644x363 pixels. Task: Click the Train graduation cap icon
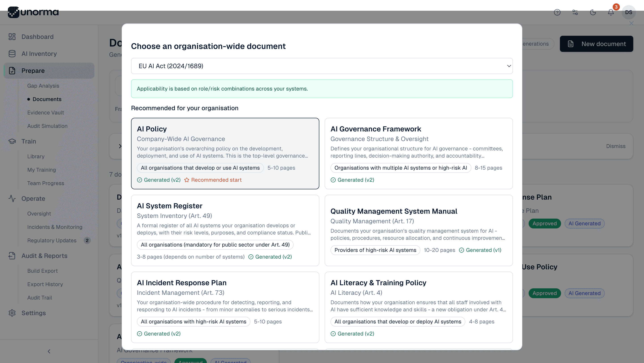12,141
